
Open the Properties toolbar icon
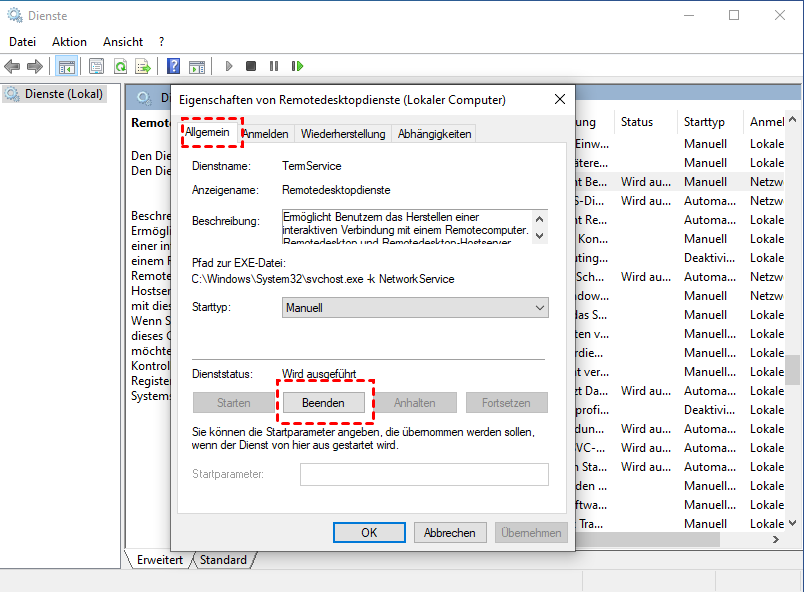pos(96,66)
